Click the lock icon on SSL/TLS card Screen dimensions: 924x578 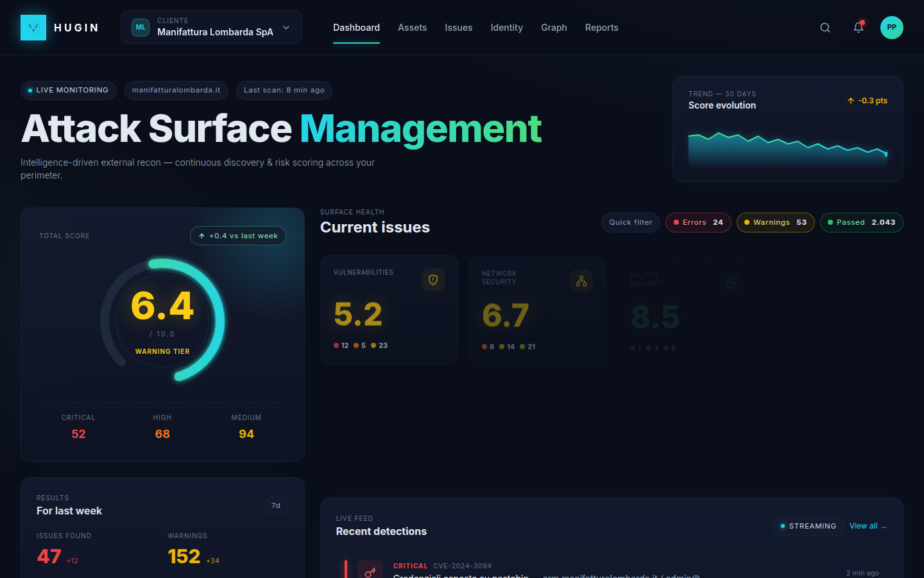coord(730,283)
